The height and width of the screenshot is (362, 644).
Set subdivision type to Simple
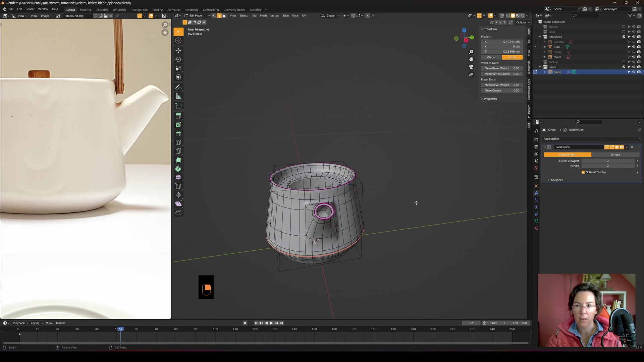click(x=615, y=155)
